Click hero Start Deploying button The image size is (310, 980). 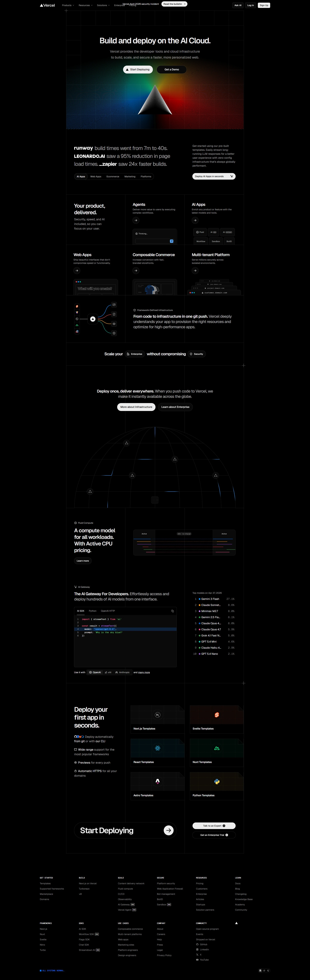tap(138, 70)
